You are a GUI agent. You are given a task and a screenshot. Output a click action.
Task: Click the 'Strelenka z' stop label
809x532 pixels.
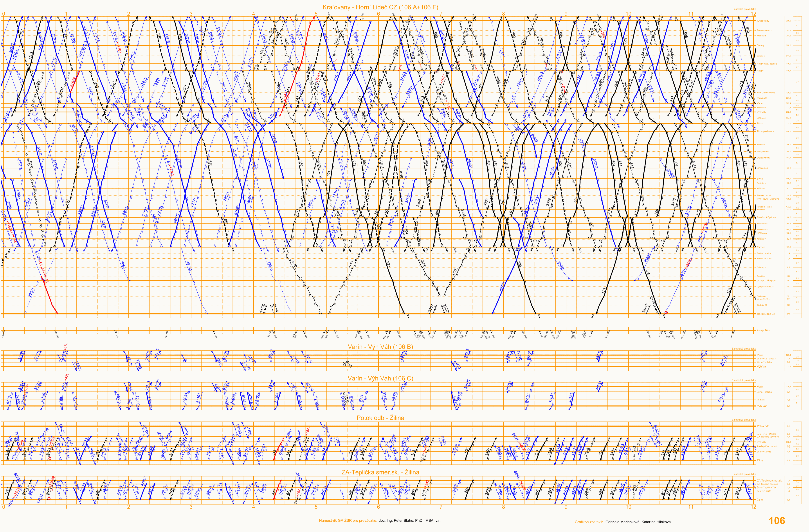coord(761,296)
